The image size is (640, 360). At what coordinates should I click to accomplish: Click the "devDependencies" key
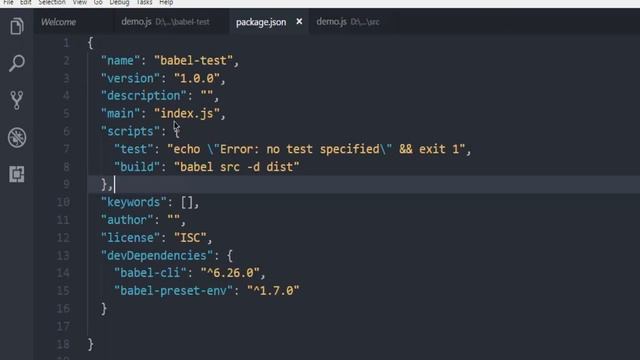157,256
